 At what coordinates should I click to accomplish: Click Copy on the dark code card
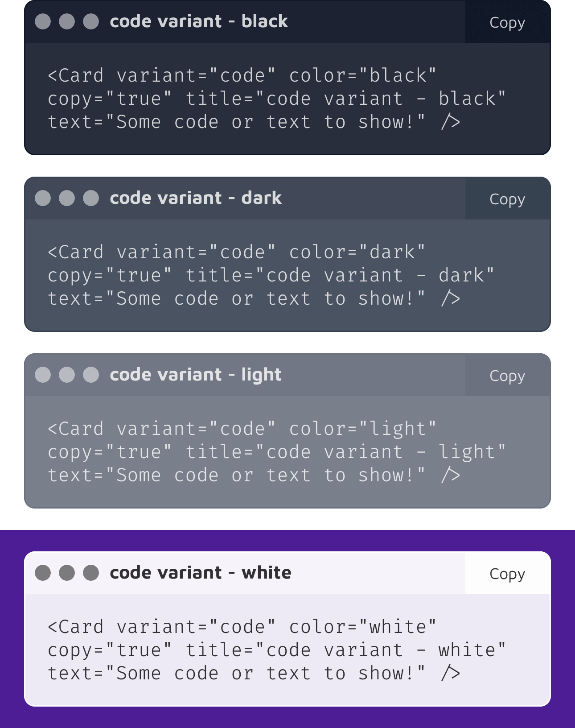point(507,199)
